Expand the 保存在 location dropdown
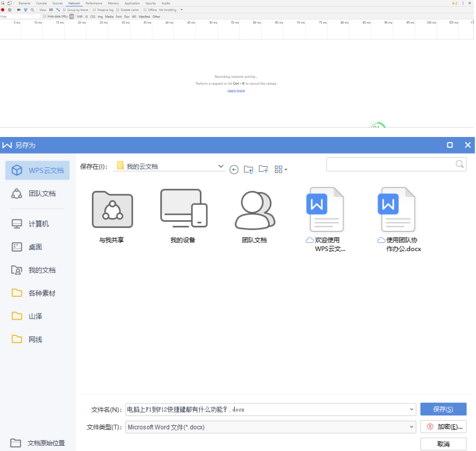 point(221,166)
